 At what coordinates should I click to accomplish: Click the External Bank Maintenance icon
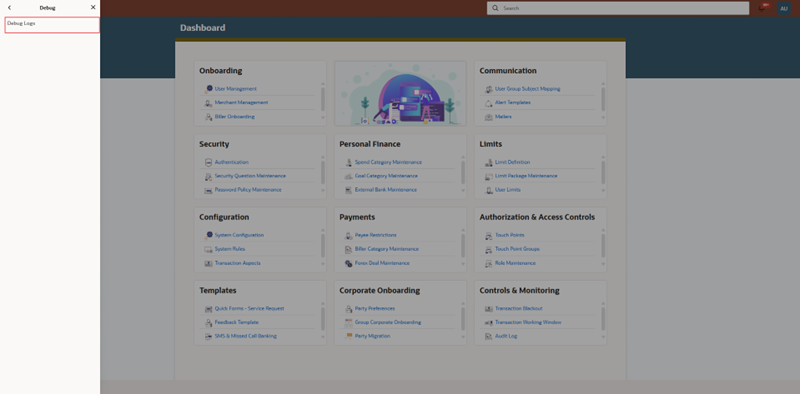348,190
